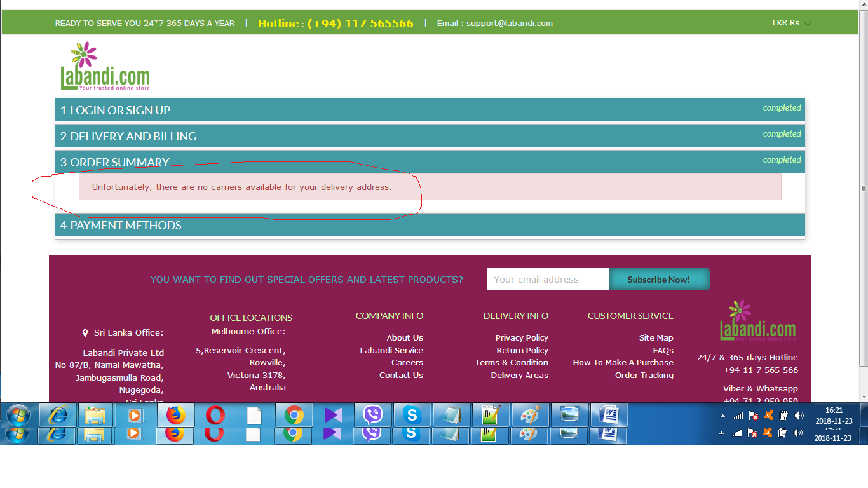Viewport: 868px width, 488px height.
Task: Open the Start menu in the upper taskbar
Action: point(18,416)
